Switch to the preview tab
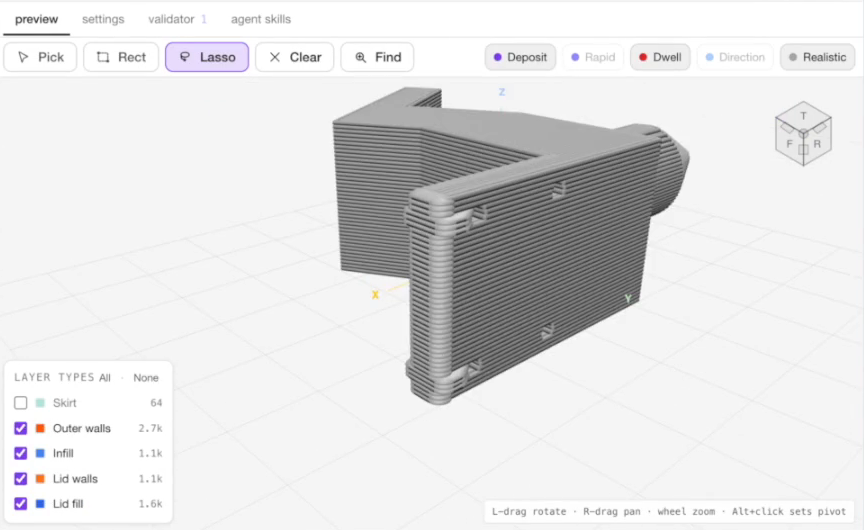The width and height of the screenshot is (864, 530). point(36,19)
